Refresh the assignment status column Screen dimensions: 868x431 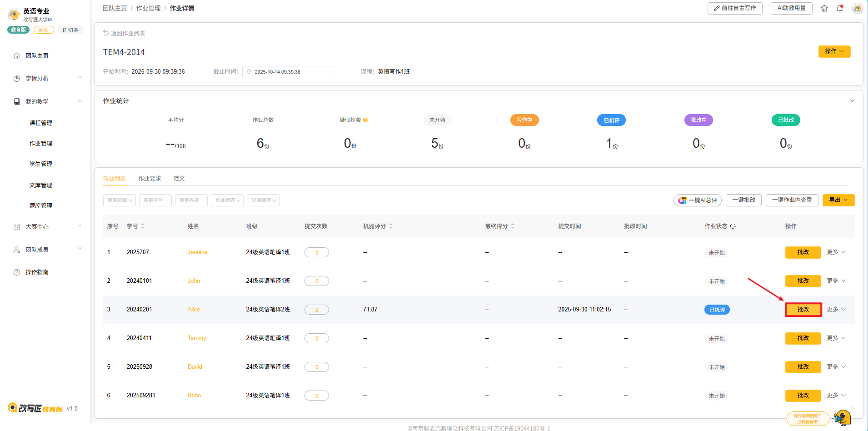(x=733, y=226)
